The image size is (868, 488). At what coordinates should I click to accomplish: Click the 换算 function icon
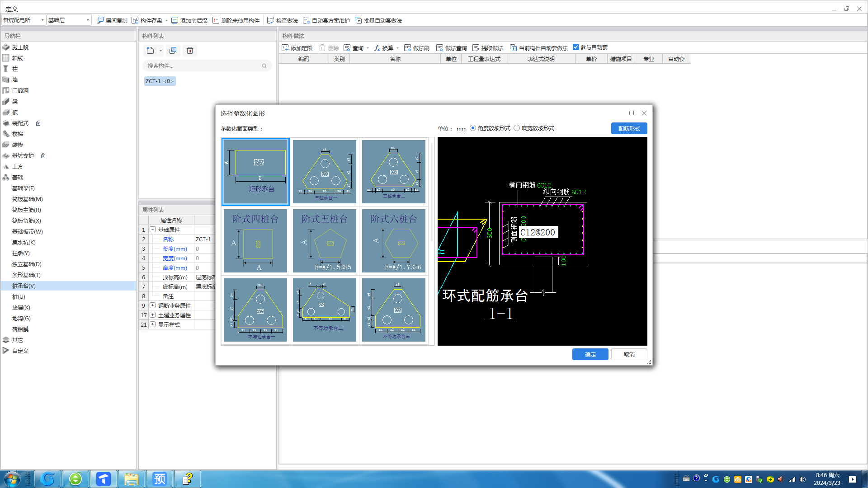pos(377,48)
